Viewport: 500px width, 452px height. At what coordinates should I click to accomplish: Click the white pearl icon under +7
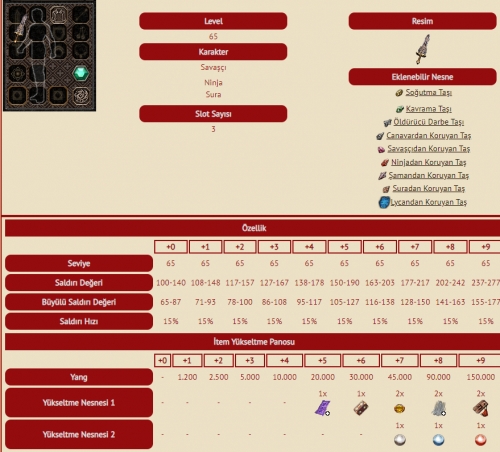tap(400, 440)
